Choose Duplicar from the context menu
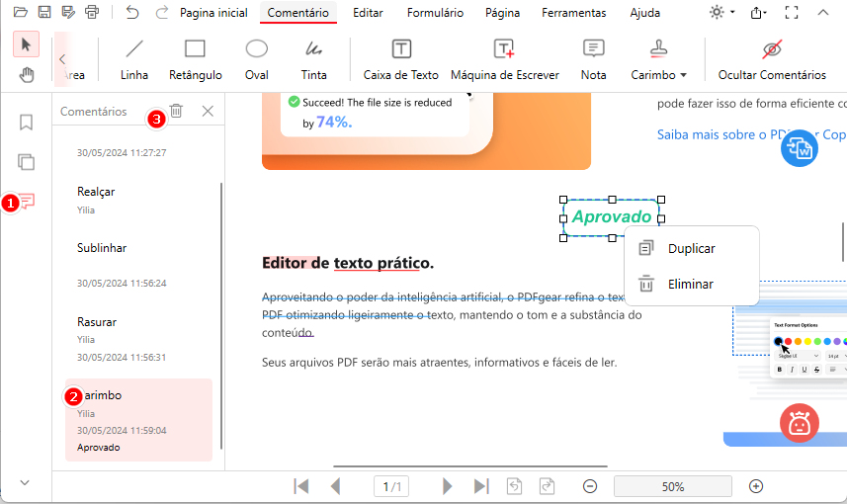 tap(692, 248)
